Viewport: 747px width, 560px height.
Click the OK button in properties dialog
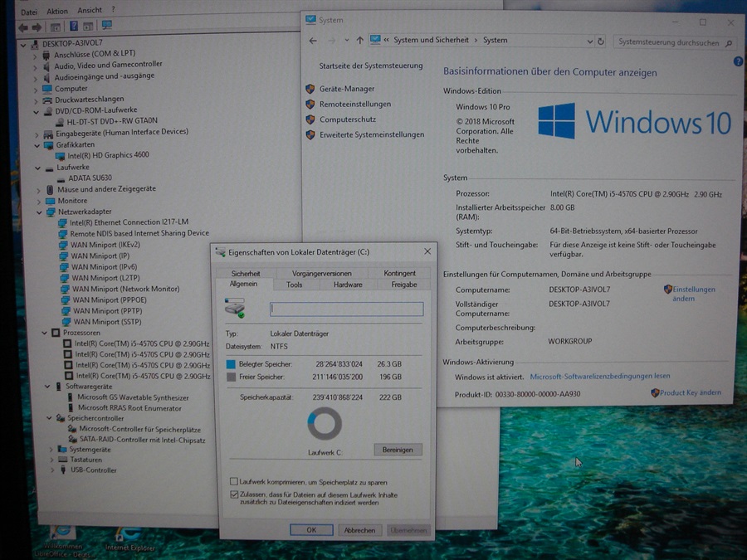(x=311, y=530)
